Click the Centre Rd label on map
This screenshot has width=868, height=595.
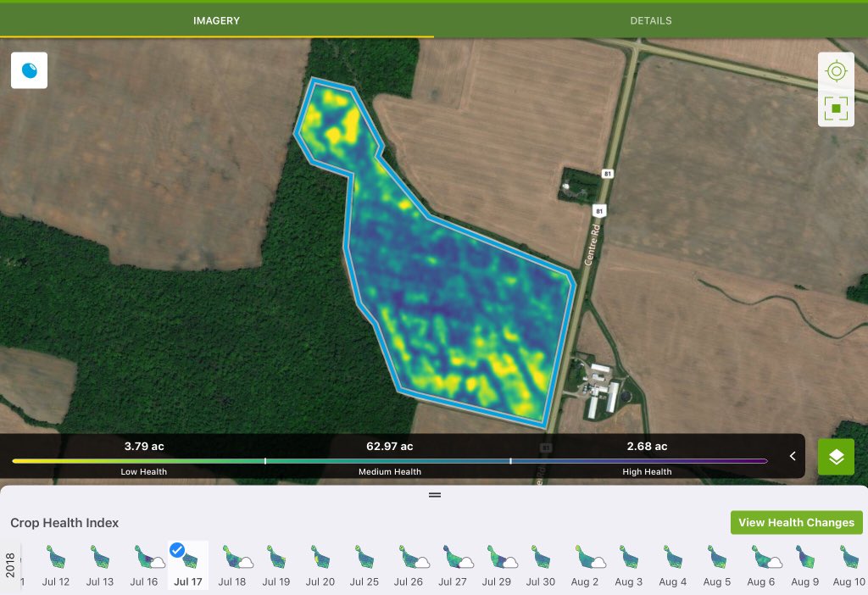tap(593, 244)
